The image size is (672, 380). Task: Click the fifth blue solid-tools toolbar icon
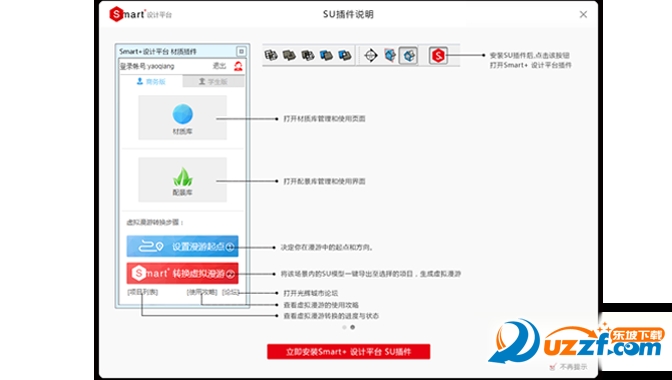(x=345, y=55)
